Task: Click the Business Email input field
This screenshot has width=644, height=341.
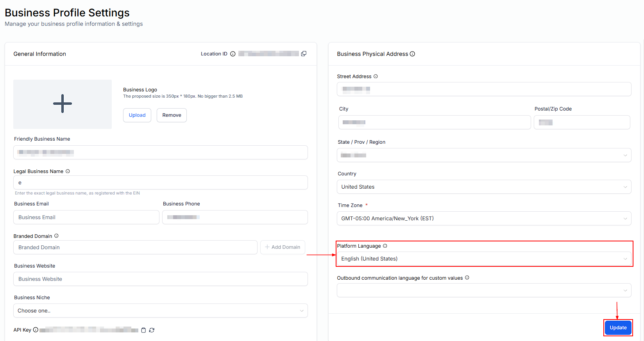Action: pyautogui.click(x=86, y=217)
